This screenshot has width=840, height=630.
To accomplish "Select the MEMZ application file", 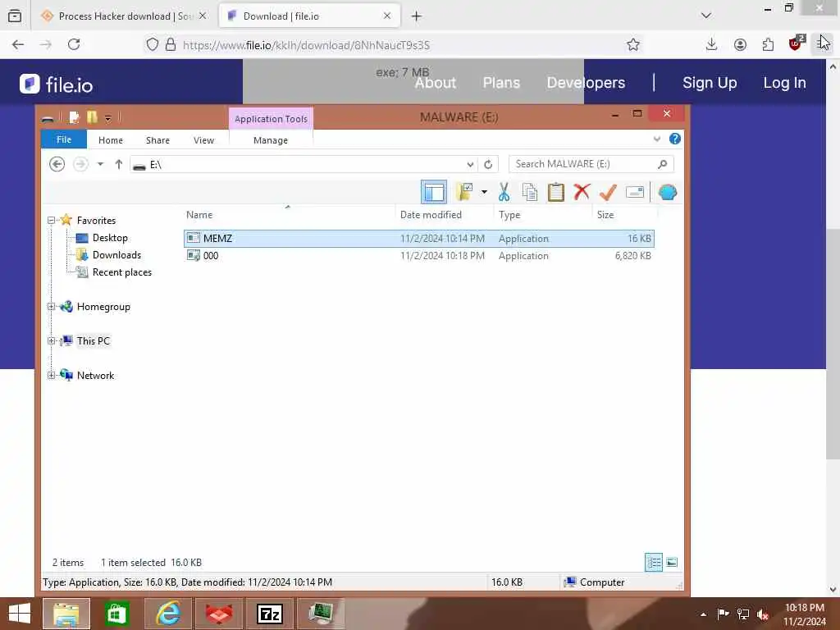I will pyautogui.click(x=419, y=239).
